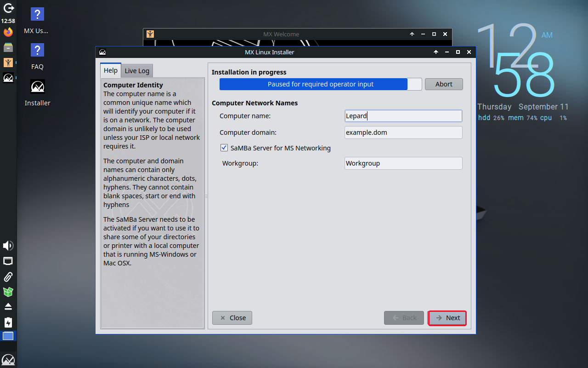Click the installation progress bar

click(x=321, y=84)
